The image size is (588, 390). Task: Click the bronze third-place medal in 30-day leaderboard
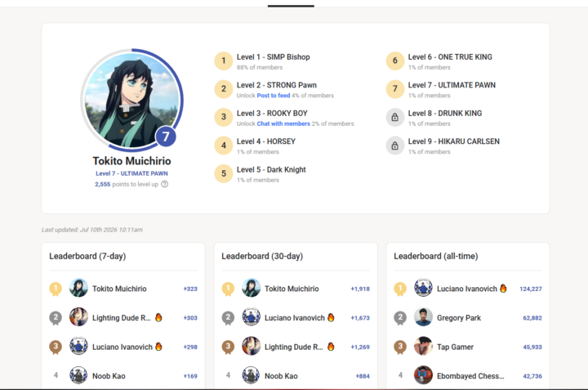click(228, 347)
